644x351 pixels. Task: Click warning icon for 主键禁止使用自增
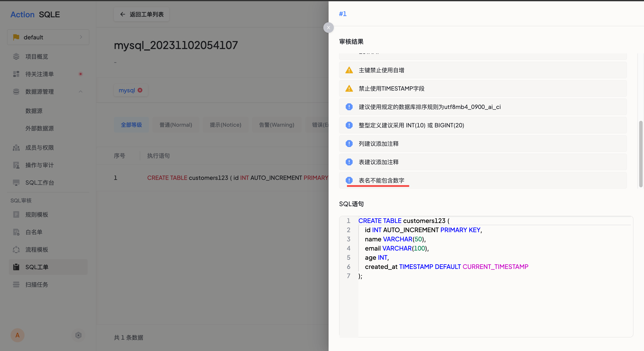(349, 70)
